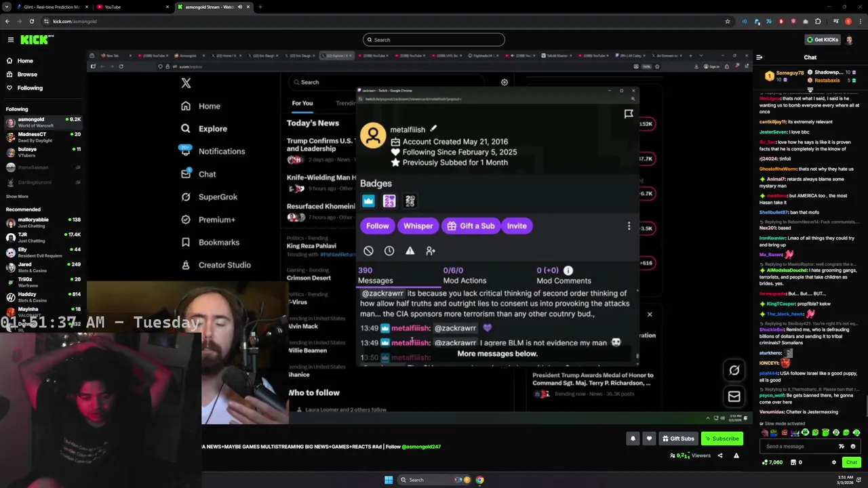Viewport: 868px width, 488px height.
Task: Click the ban icon on the viewer card
Action: (x=368, y=251)
